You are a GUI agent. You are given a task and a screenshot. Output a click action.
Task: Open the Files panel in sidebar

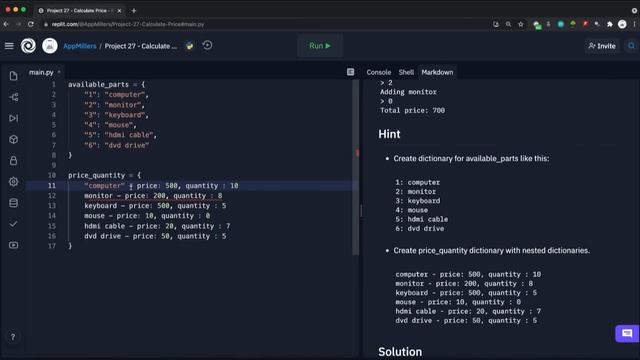(x=13, y=76)
